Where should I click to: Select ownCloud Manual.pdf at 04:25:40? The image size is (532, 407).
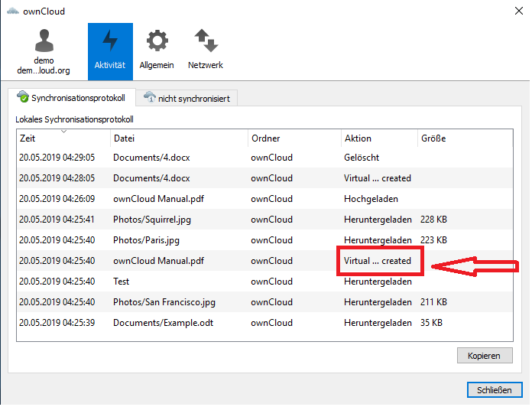click(x=158, y=261)
